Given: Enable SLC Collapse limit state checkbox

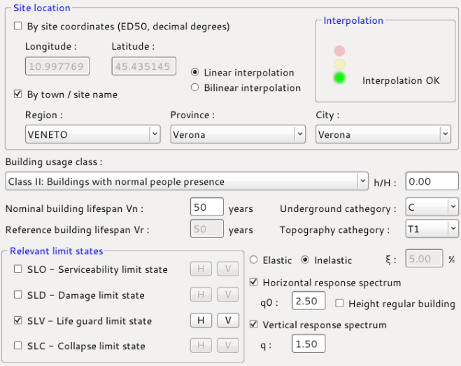Looking at the screenshot, I should (x=18, y=345).
